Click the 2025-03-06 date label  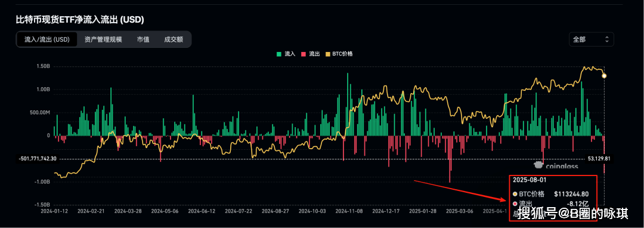pos(460,211)
